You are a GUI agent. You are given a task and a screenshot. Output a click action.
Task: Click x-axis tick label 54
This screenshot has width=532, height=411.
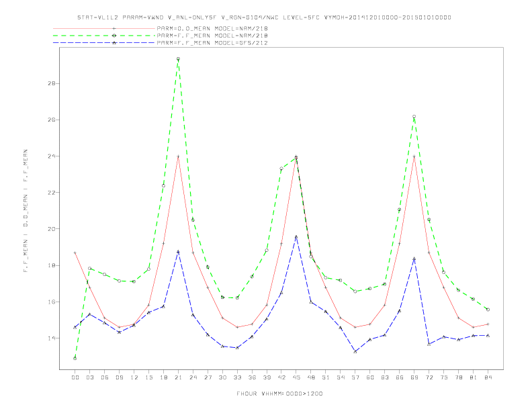point(341,377)
